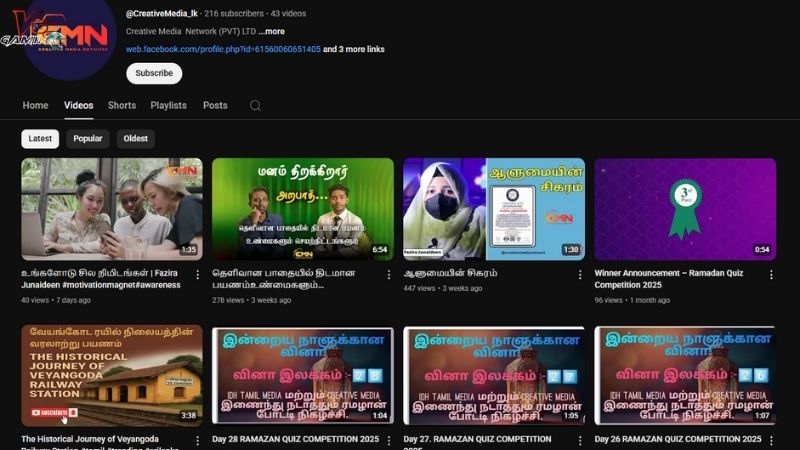Open Historical Journey of Veyangoda video title
This screenshot has height=450, width=800.
pyautogui.click(x=100, y=442)
